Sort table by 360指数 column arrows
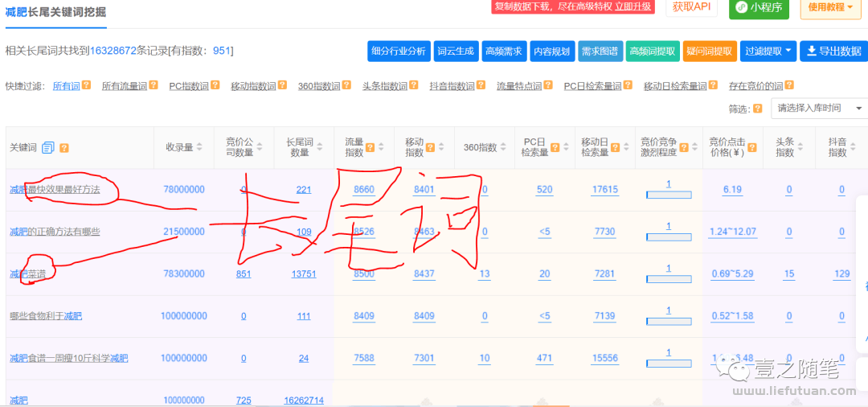 pos(504,147)
